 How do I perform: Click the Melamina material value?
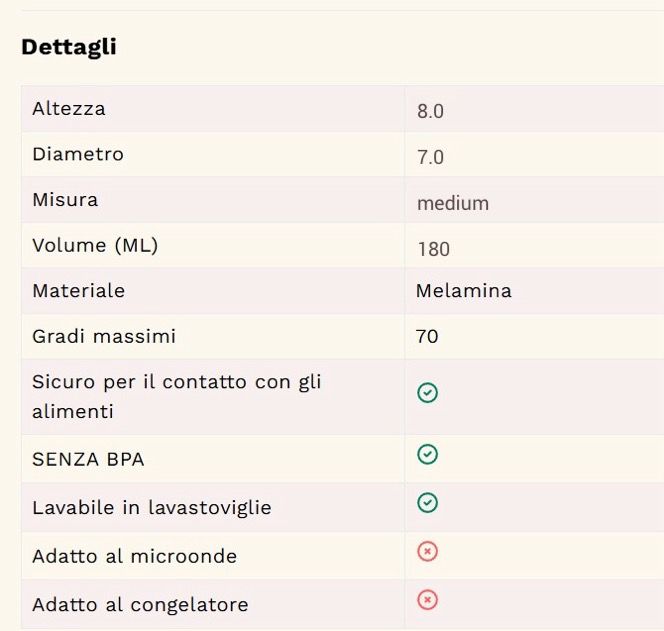tap(463, 291)
